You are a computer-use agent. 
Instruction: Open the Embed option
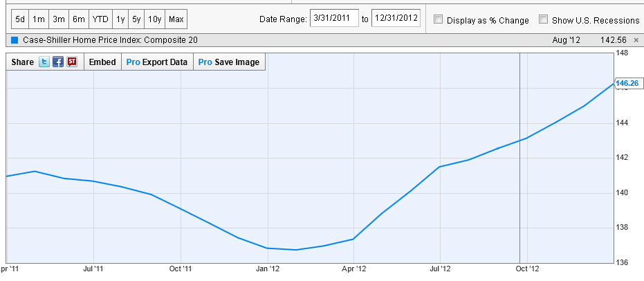click(102, 62)
